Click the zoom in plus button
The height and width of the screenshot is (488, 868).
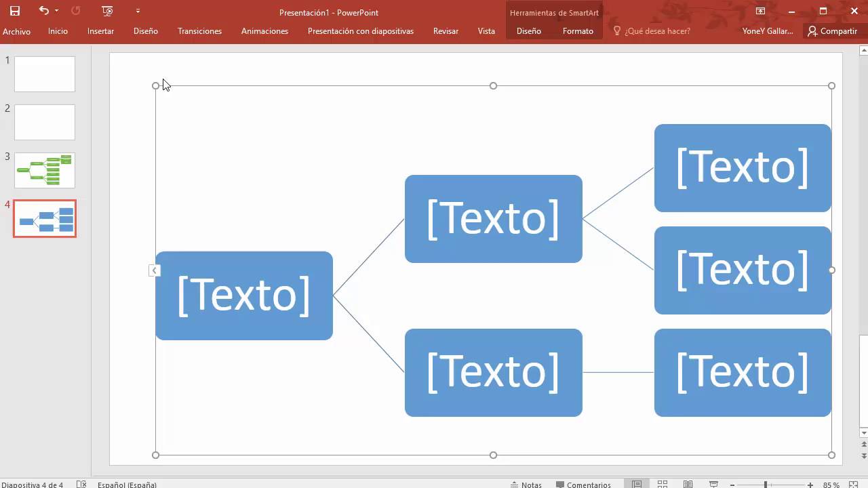(810, 484)
